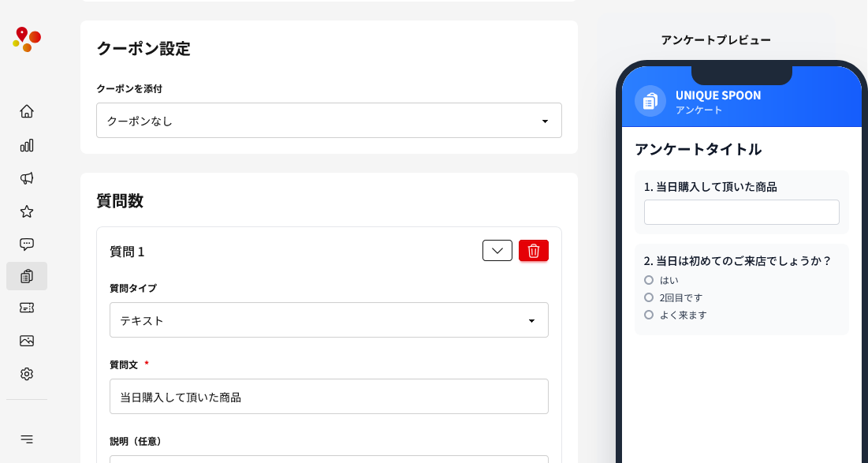Open the coupon ticket icon
Screen dimensions: 868x463
point(27,308)
